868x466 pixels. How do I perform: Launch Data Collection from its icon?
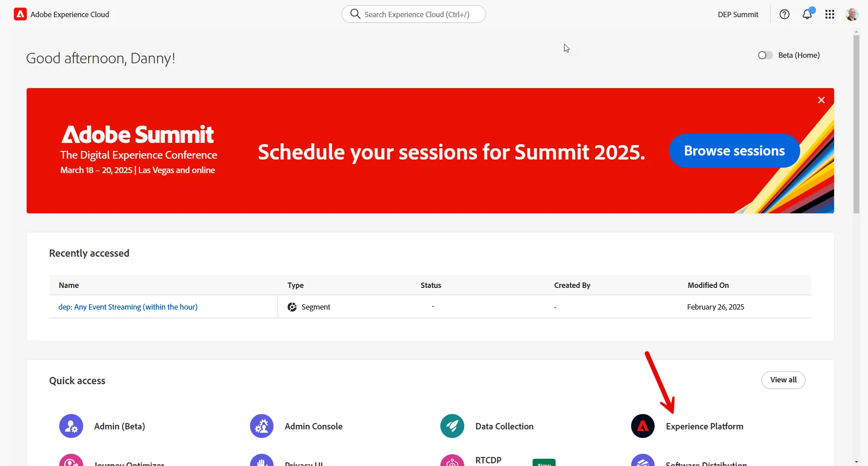(x=452, y=426)
